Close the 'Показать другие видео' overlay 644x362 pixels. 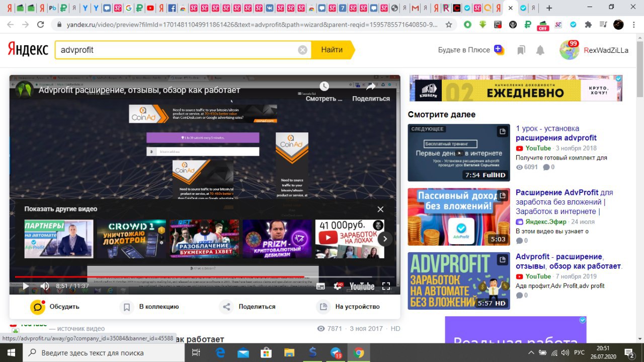pyautogui.click(x=380, y=209)
